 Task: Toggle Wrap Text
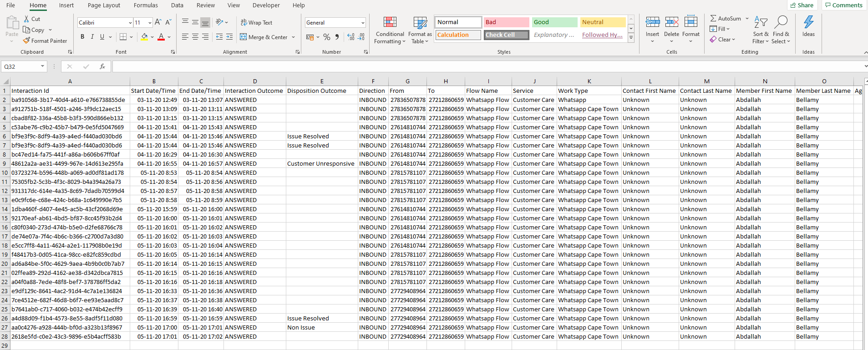(256, 22)
